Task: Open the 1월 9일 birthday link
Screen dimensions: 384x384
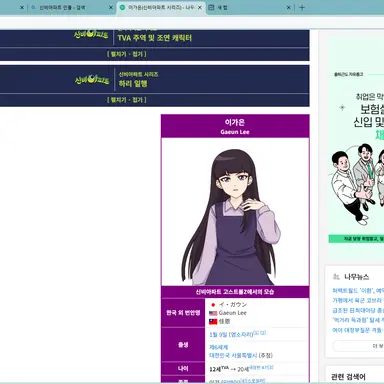Action: tap(218, 334)
